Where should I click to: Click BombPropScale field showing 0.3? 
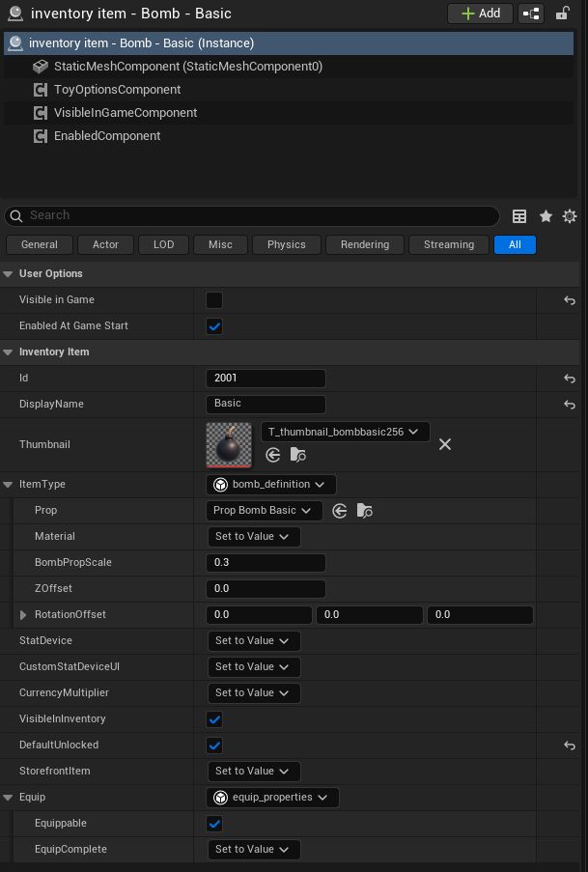(x=266, y=563)
